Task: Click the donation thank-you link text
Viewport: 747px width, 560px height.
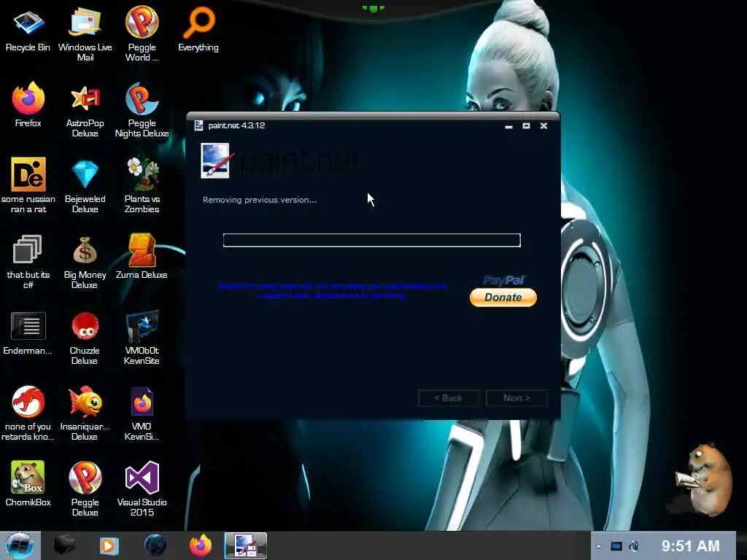Action: [332, 290]
